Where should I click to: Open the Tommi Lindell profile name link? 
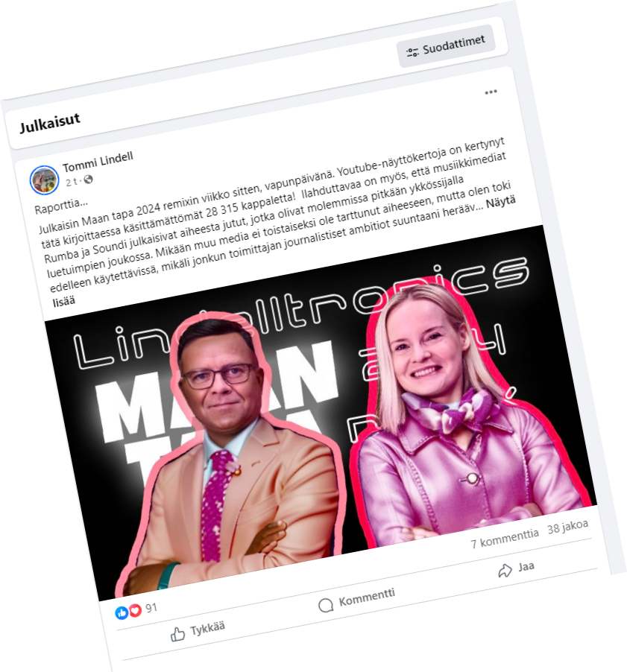coord(98,162)
